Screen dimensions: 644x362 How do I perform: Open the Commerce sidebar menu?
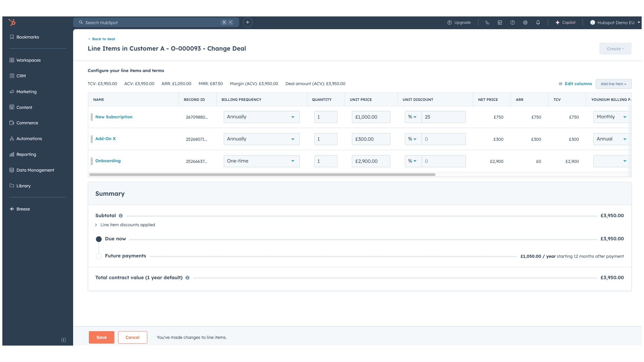point(27,123)
